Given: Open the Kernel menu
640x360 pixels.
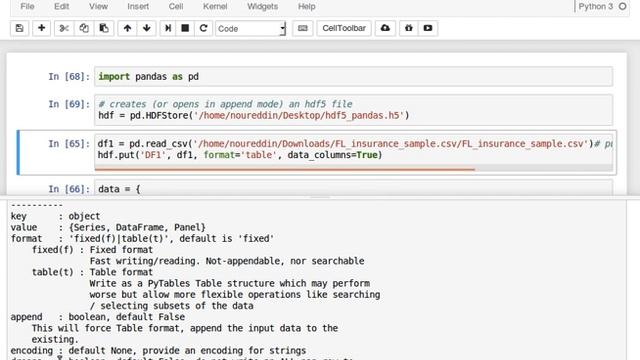Looking at the screenshot, I should point(215,7).
